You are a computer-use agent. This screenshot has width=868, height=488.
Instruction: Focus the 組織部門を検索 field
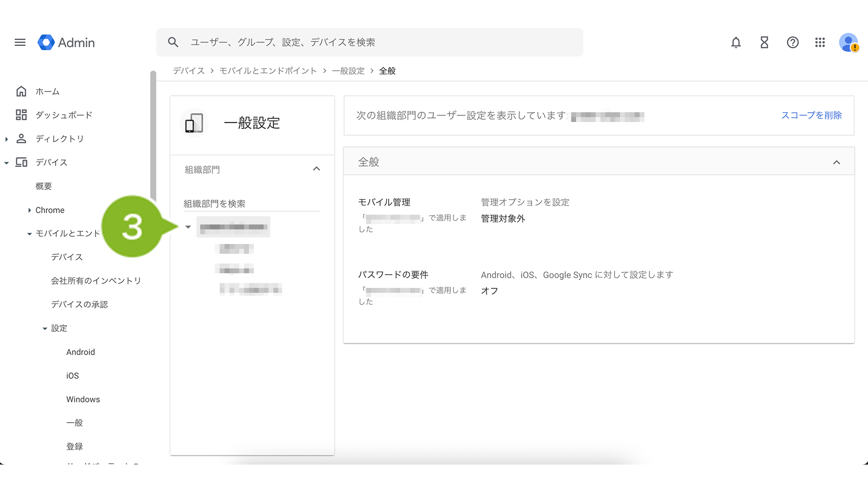point(251,203)
